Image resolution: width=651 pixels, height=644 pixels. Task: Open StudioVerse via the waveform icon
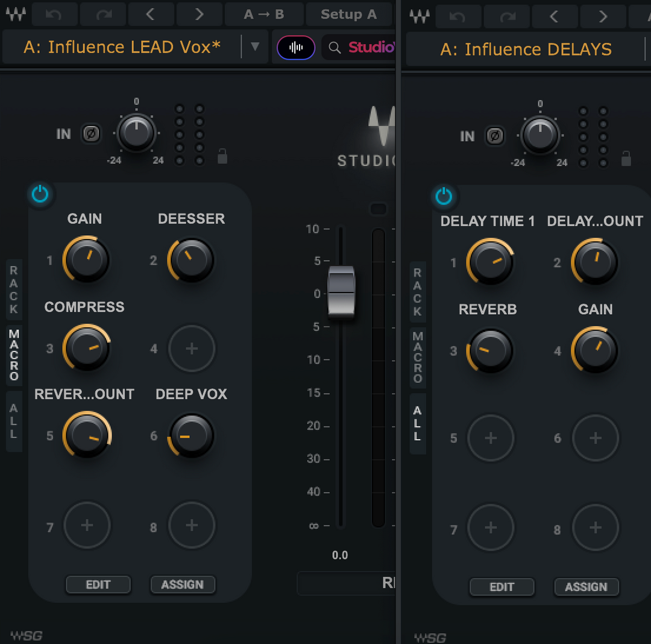click(x=295, y=46)
